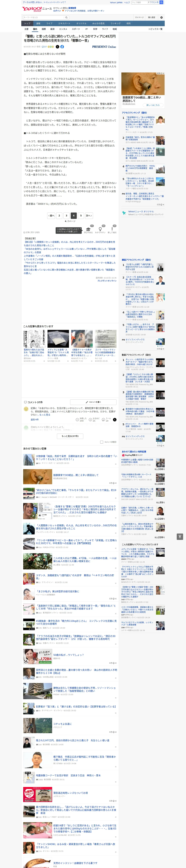Click the keyword search input field
This screenshot has width=186, height=868.
[x=44, y=17]
